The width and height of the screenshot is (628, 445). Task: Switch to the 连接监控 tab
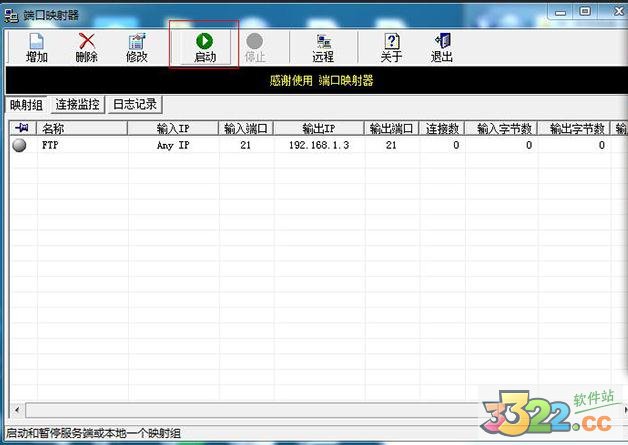coord(77,105)
